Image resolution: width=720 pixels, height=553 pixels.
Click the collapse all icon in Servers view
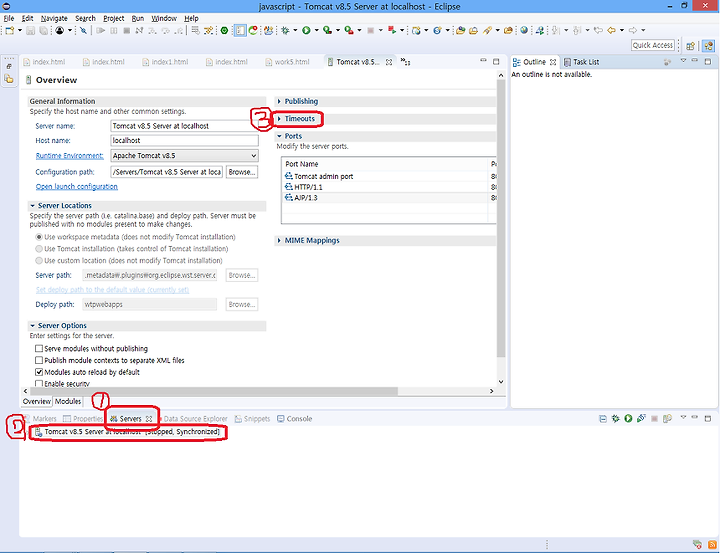pyautogui.click(x=603, y=418)
